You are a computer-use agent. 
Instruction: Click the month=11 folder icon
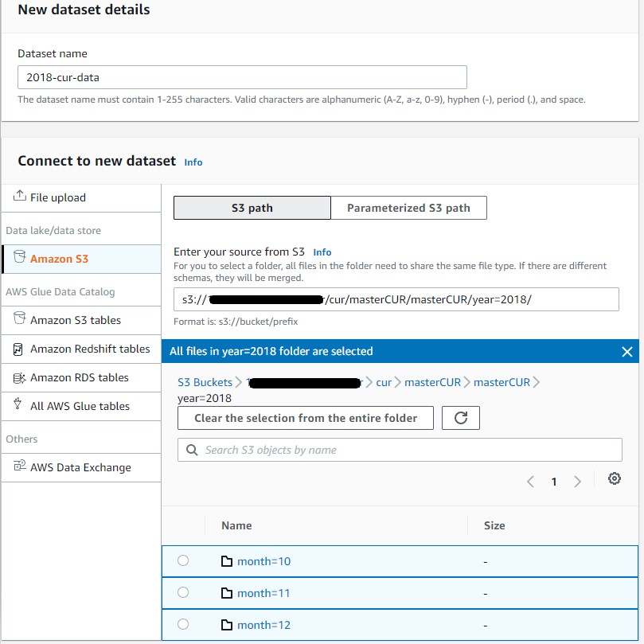click(227, 593)
